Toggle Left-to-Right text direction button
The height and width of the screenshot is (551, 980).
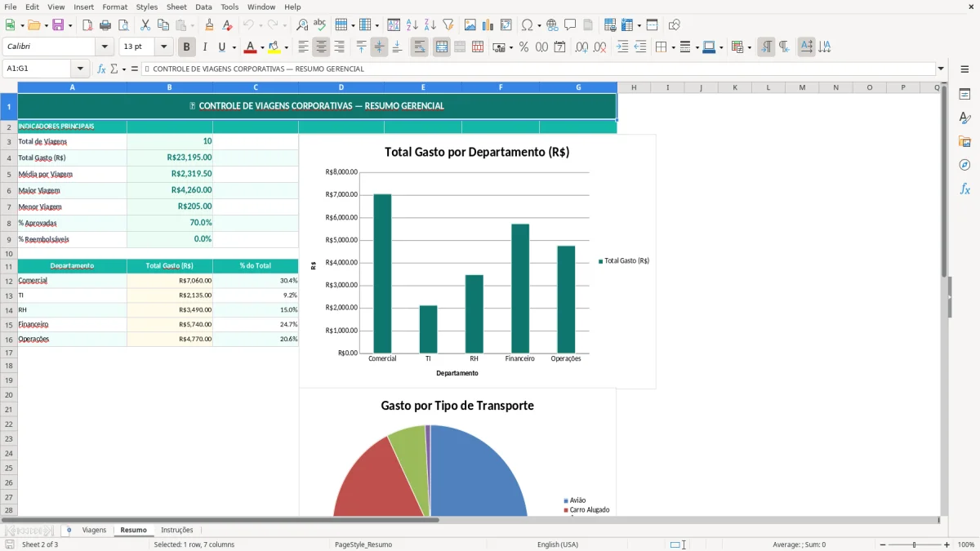coord(766,47)
